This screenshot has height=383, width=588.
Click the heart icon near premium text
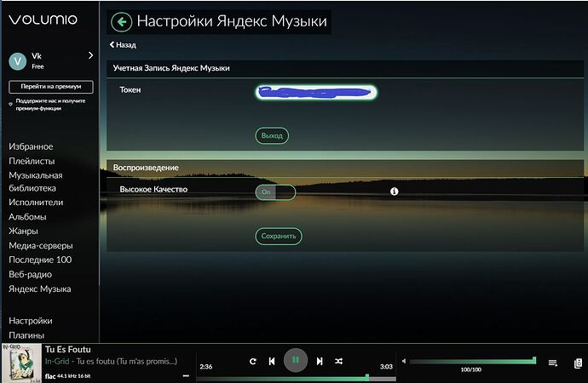[10, 105]
